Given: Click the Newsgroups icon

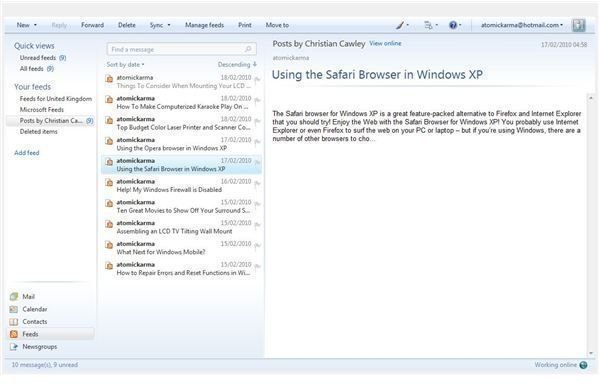Looking at the screenshot, I should [x=14, y=347].
